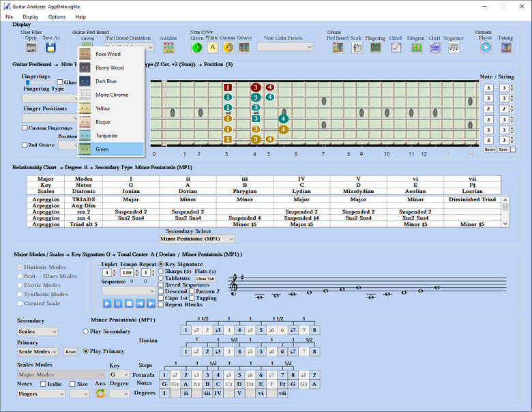Select the Custom note color icon
Image resolution: width=532 pixels, height=412 pixels.
tap(228, 48)
